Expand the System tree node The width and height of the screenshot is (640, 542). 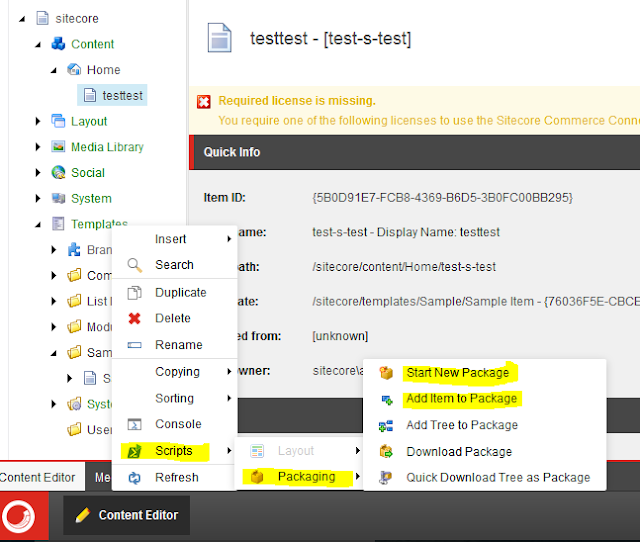[x=38, y=198]
